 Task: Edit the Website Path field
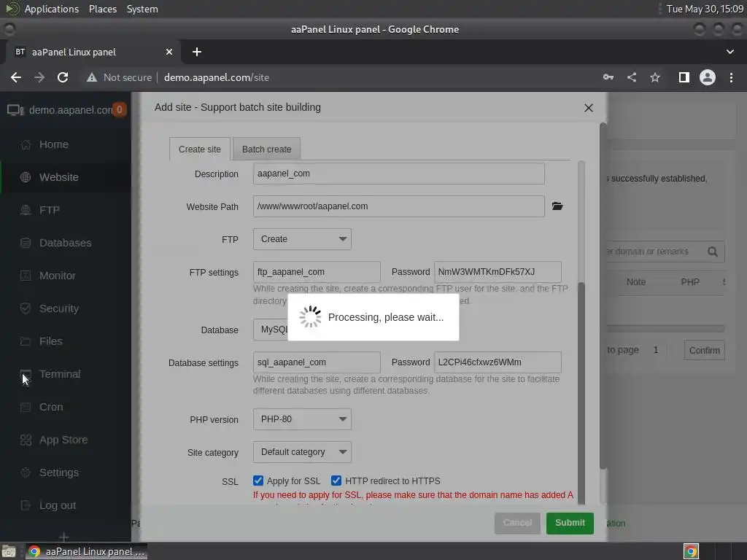(399, 206)
